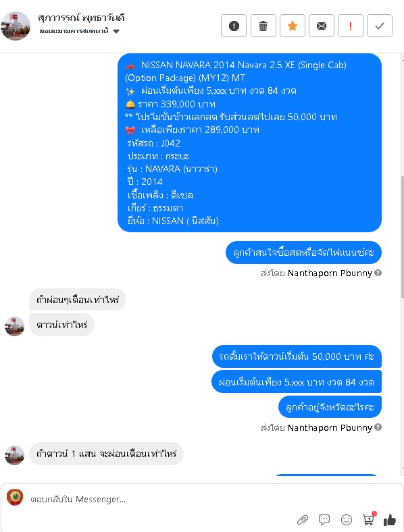Click the chat scrollbar thumb

pos(402,237)
